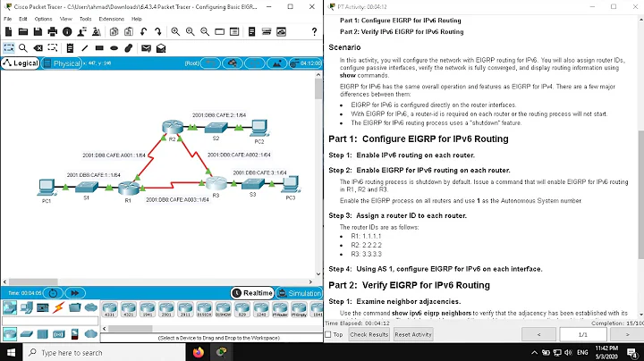
Task: Click PC1 in the topology
Action: 46,188
